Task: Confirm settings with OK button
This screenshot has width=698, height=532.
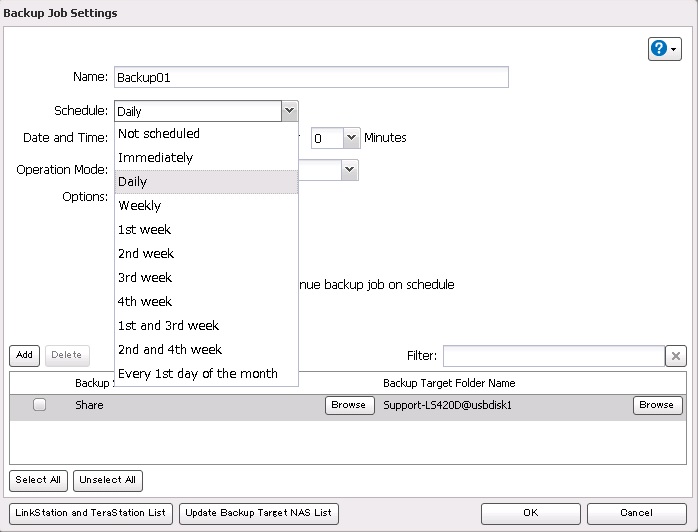Action: tap(531, 513)
